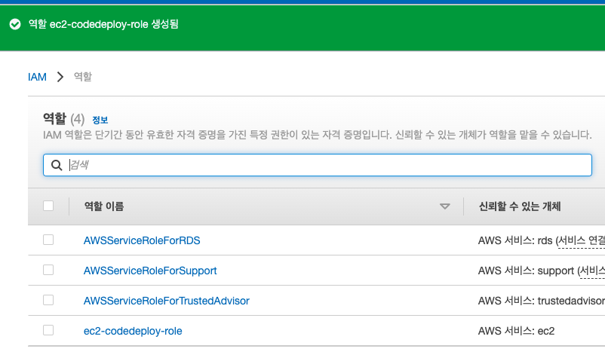Viewport: 605px width, 364px height.
Task: Click the green success checkmark icon
Action: click(15, 24)
